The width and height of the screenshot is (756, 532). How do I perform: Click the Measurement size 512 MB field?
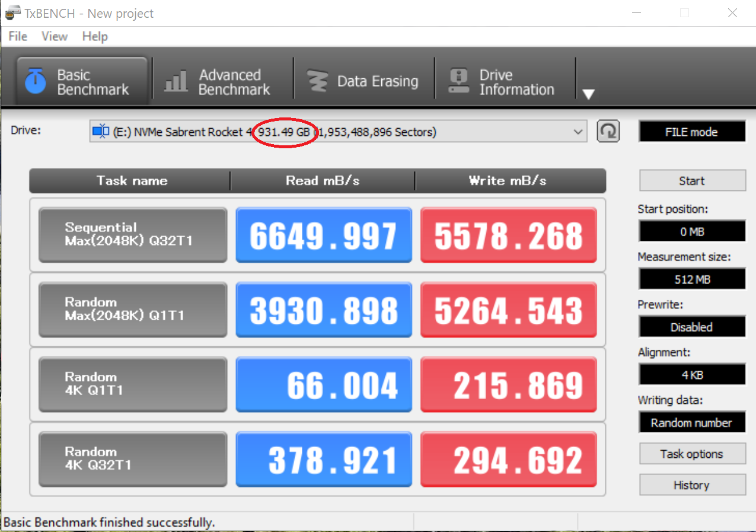point(691,279)
